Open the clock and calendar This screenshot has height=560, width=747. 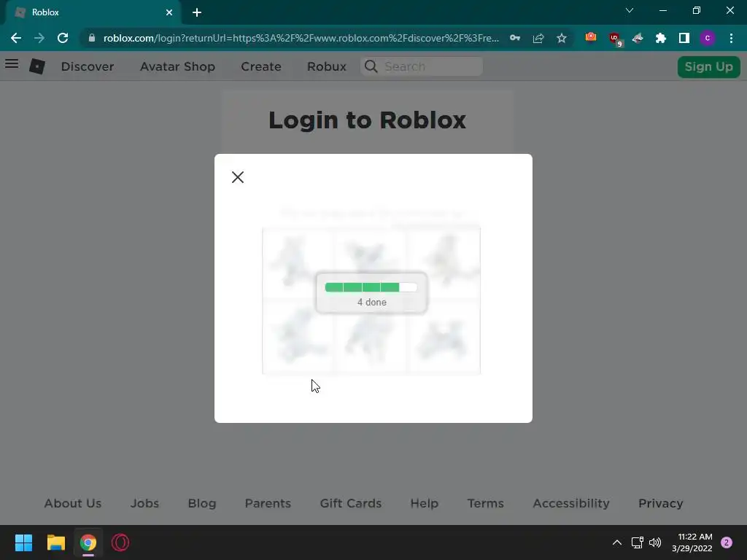click(692, 542)
